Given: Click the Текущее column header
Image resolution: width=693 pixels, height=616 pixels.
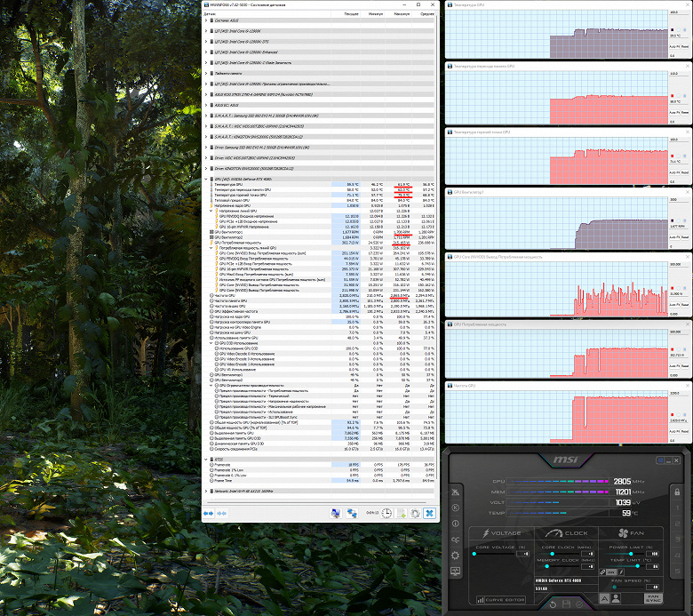Looking at the screenshot, I should pos(351,14).
